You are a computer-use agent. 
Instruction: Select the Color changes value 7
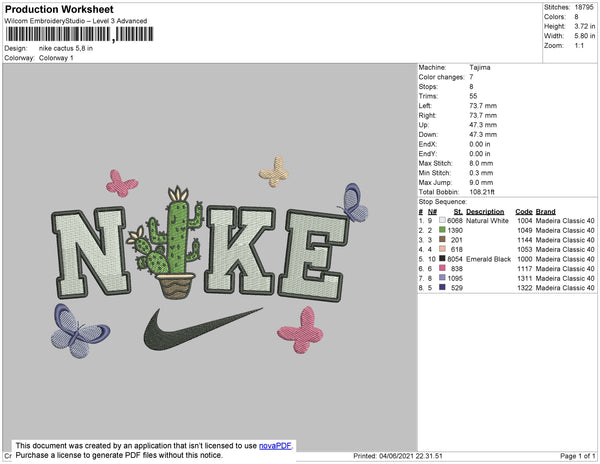[x=471, y=77]
